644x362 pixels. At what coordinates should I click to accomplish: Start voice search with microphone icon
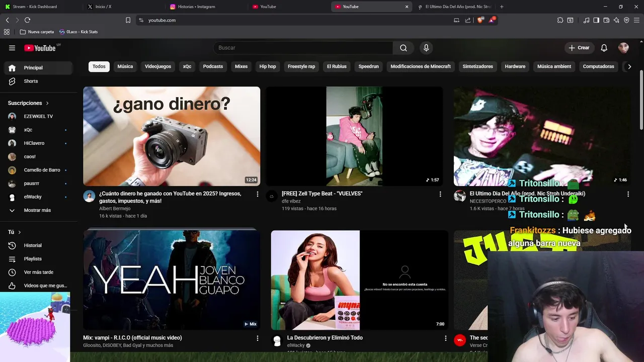(x=426, y=48)
